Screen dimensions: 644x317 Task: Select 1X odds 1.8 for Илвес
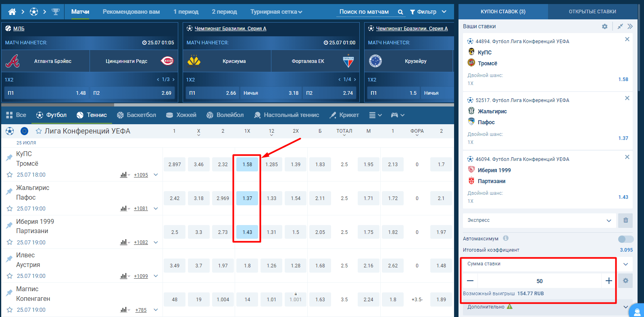point(247,266)
